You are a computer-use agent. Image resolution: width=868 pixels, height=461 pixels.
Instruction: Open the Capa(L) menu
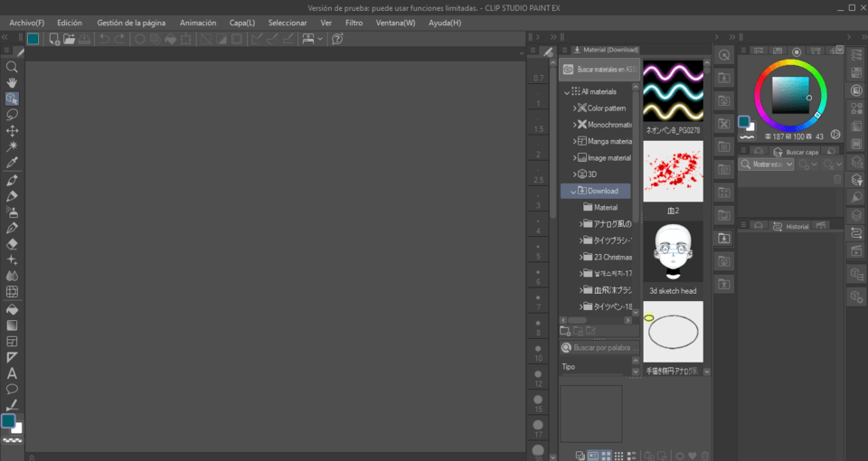(242, 23)
